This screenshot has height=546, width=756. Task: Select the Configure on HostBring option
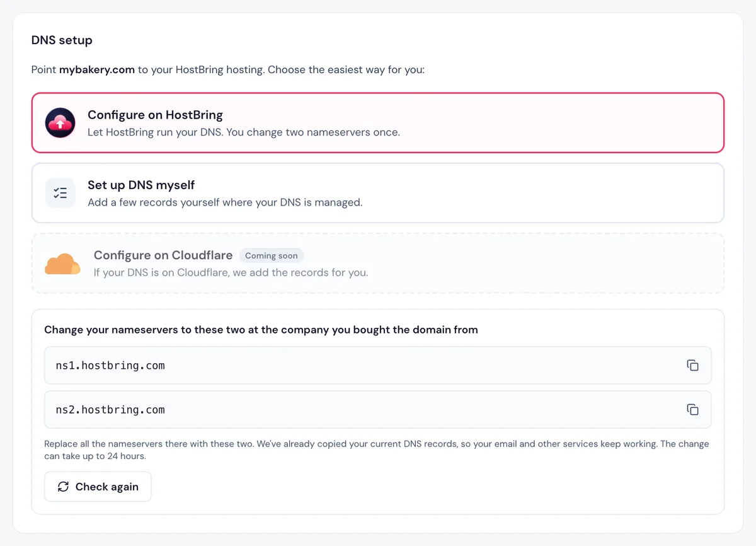(378, 123)
